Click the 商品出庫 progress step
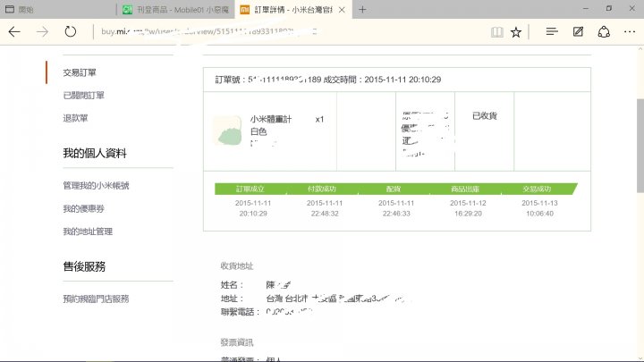The image size is (644, 362). tap(465, 189)
